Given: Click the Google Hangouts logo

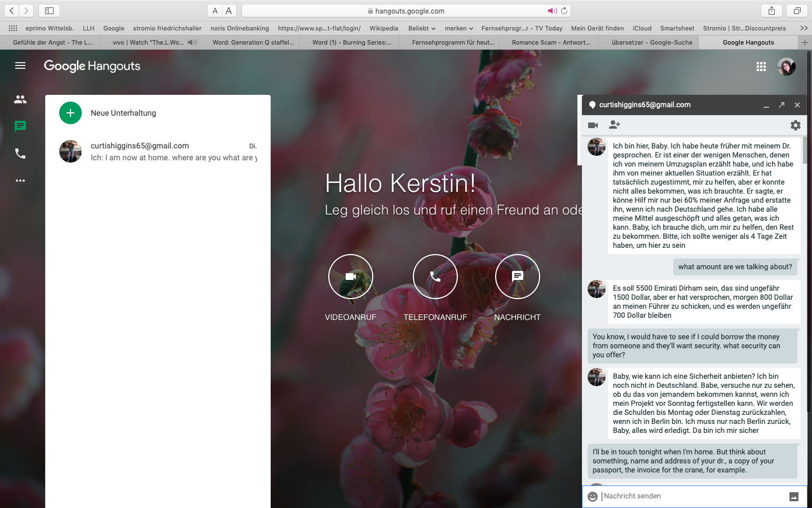Looking at the screenshot, I should point(92,66).
